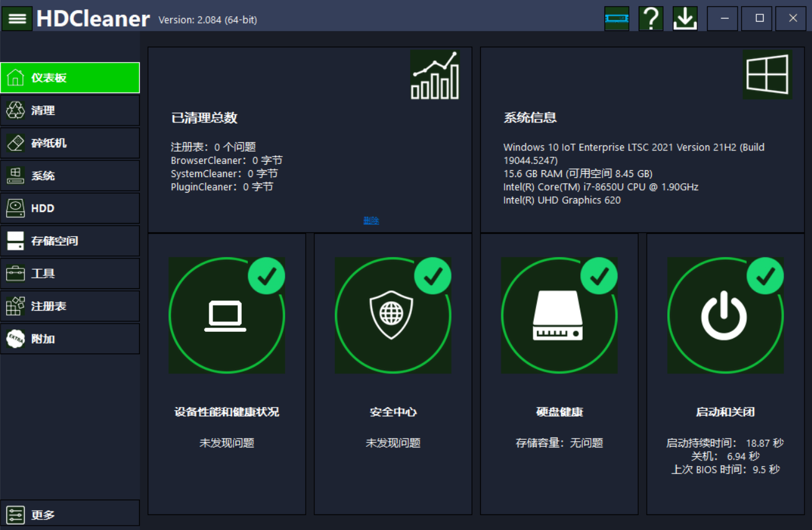Click checkmark badge on device performance tile
Viewport: 812px width, 530px height.
[x=267, y=276]
